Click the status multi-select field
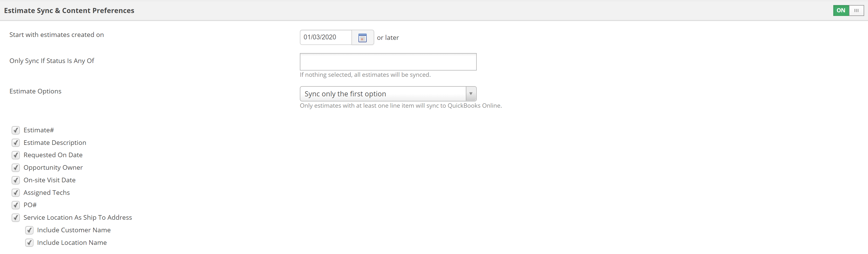868x254 pixels. [388, 62]
